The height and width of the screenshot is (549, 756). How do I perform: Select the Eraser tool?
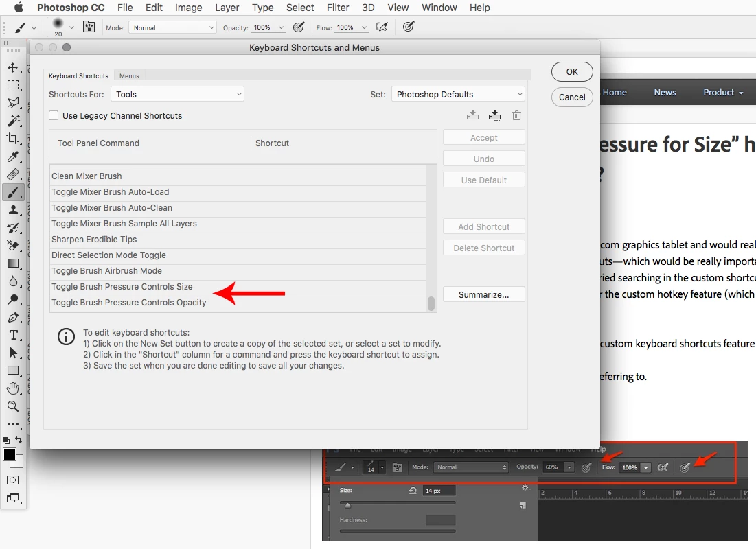(13, 246)
